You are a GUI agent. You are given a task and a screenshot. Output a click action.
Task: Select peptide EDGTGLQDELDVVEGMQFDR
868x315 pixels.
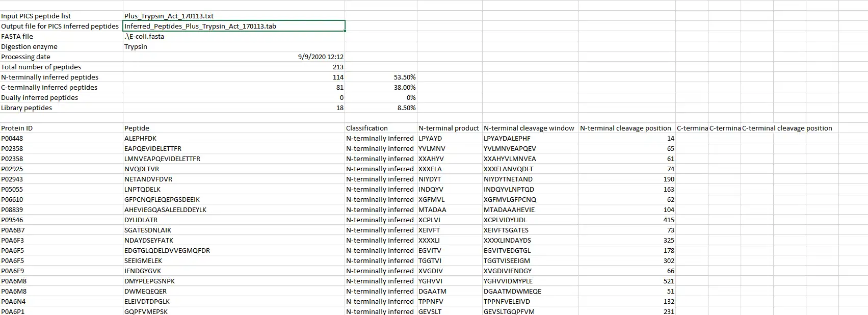[234, 250]
